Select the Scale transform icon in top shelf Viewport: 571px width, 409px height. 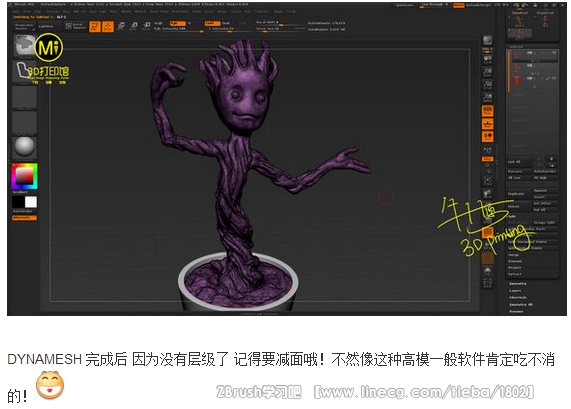(x=134, y=26)
